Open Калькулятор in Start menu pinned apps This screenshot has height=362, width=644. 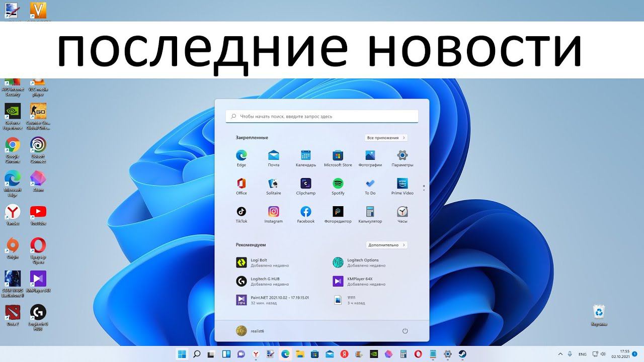click(370, 214)
